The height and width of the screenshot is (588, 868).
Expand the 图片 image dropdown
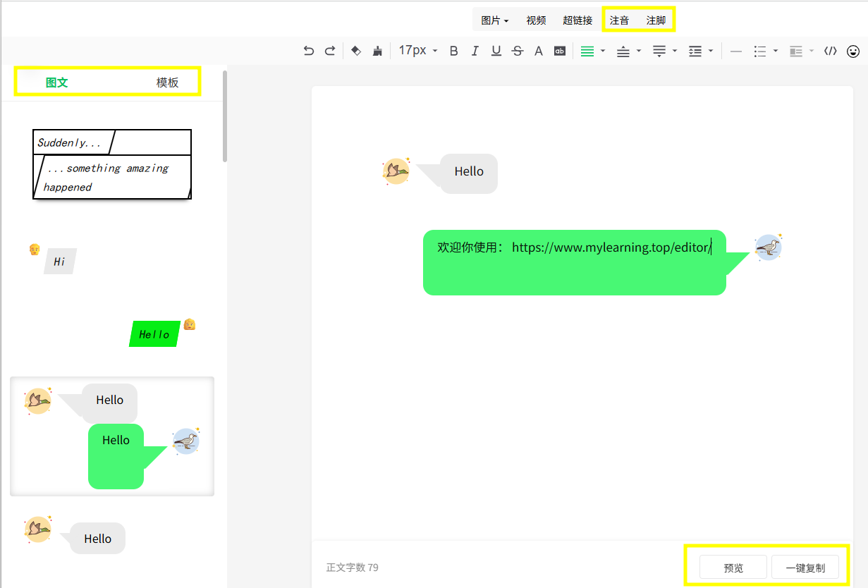pyautogui.click(x=494, y=20)
